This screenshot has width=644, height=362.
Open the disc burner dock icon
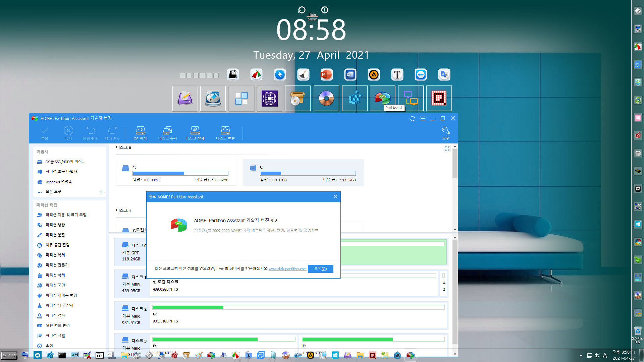point(326,98)
